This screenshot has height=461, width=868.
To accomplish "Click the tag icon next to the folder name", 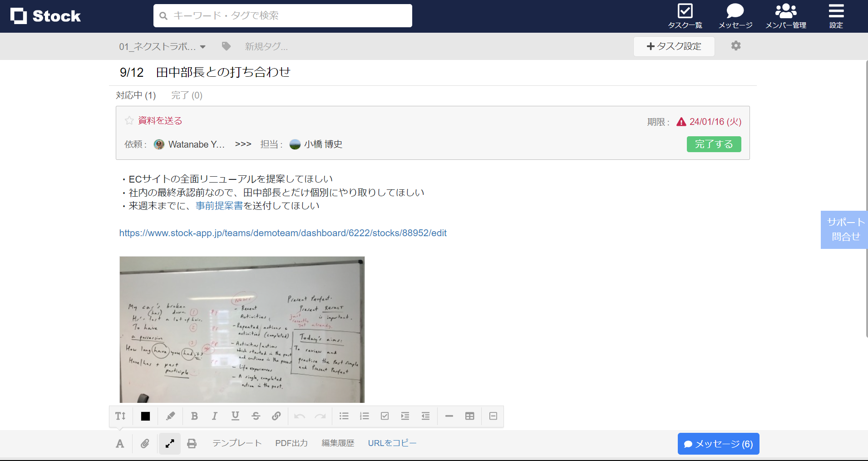I will pyautogui.click(x=226, y=46).
